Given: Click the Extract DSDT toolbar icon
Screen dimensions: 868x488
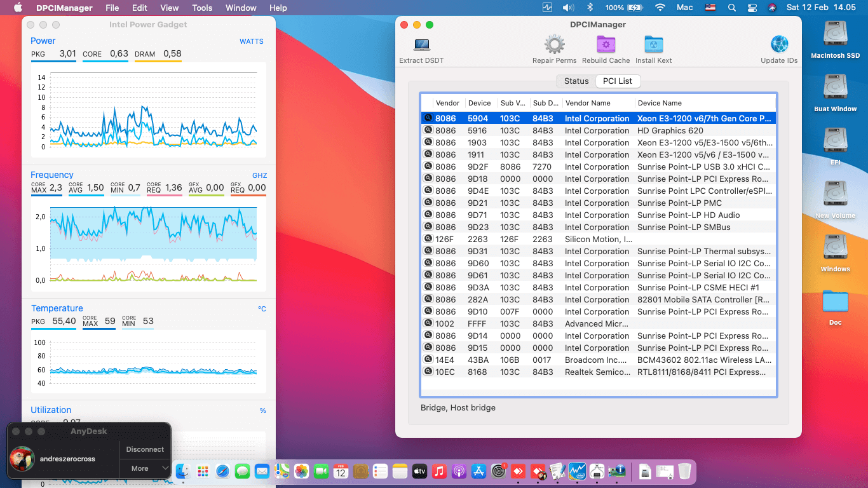Looking at the screenshot, I should (421, 45).
